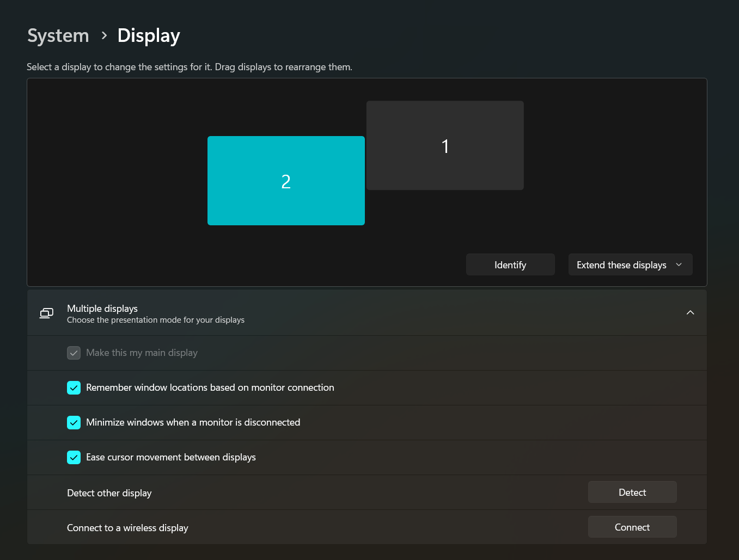This screenshot has height=560, width=739.
Task: Click the Connect to a wireless display label
Action: pos(127,528)
